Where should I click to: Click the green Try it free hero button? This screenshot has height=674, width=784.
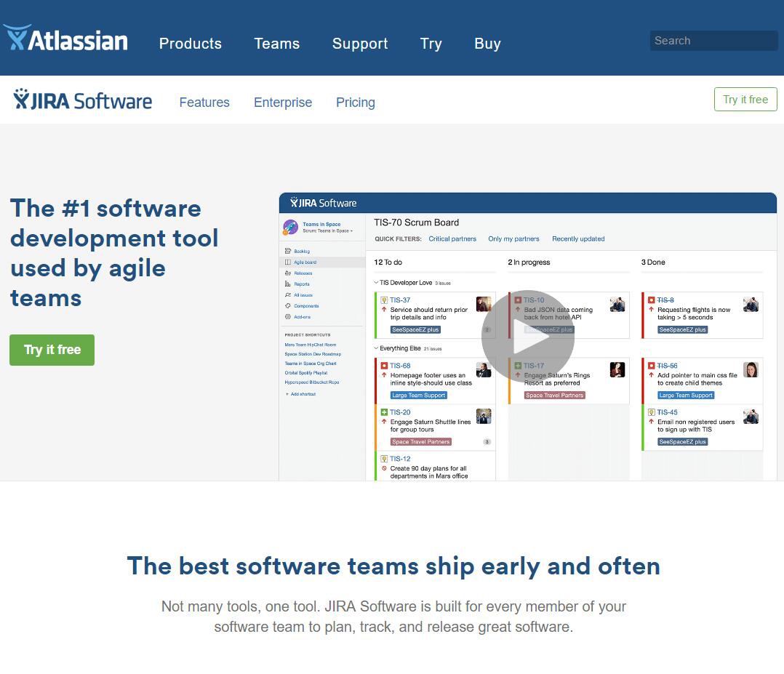pos(52,350)
